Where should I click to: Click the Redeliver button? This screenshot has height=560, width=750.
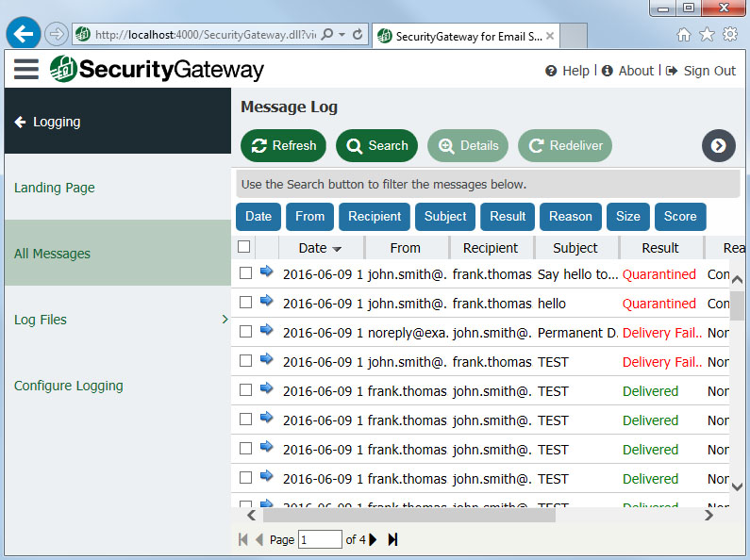click(565, 146)
